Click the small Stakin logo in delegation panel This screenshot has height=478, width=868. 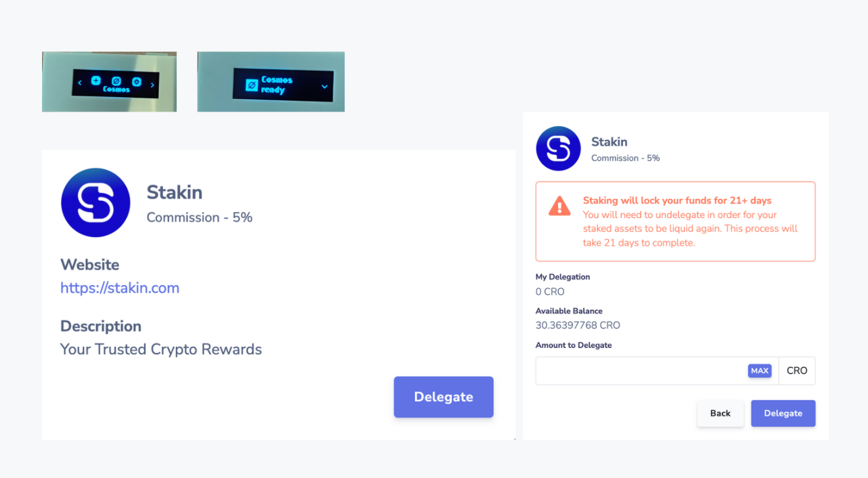pyautogui.click(x=558, y=149)
